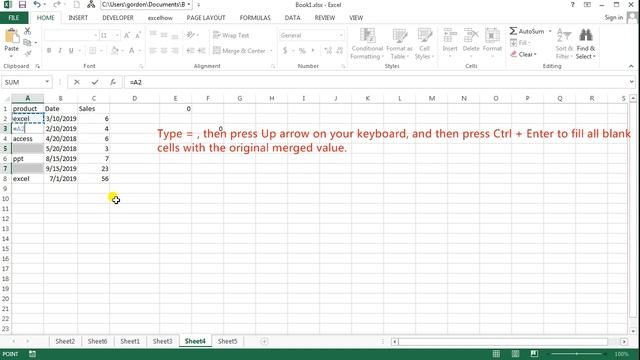Click the vertical scrollbar down arrow
The width and height of the screenshot is (640, 360).
(x=633, y=331)
